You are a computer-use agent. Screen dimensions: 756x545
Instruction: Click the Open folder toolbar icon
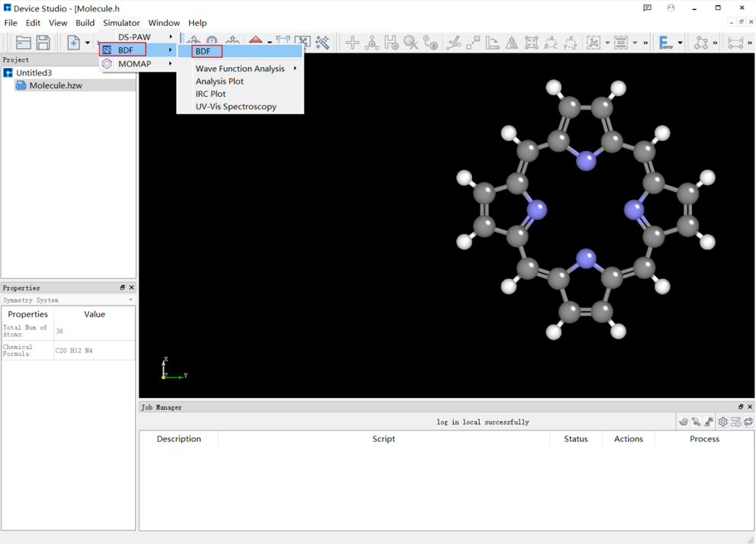point(24,43)
